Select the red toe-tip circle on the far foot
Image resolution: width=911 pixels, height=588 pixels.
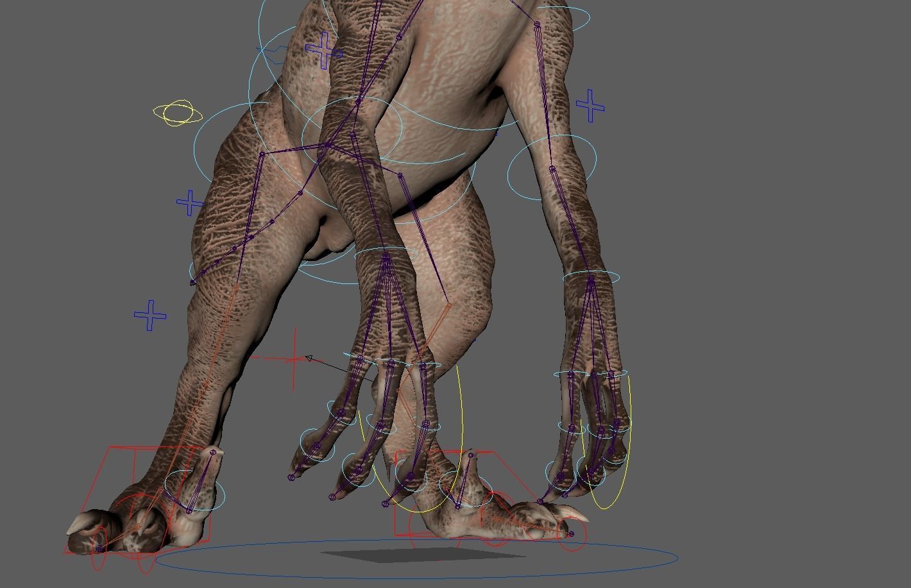click(x=571, y=533)
